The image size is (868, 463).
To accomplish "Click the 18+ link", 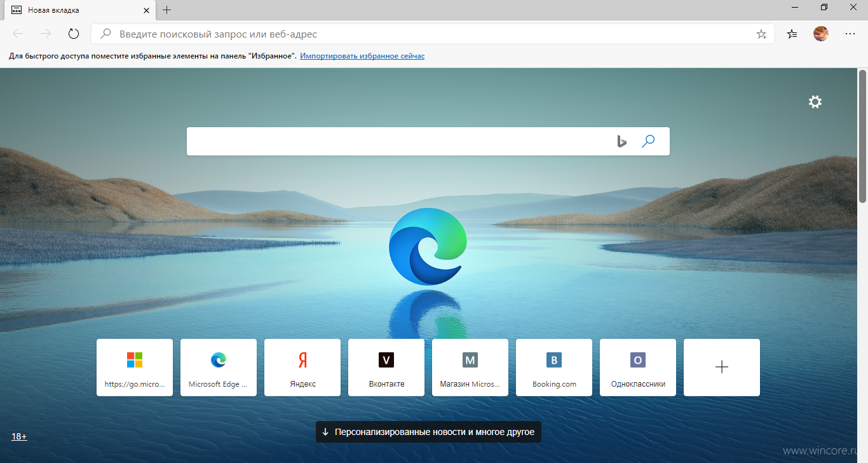I will pos(19,436).
